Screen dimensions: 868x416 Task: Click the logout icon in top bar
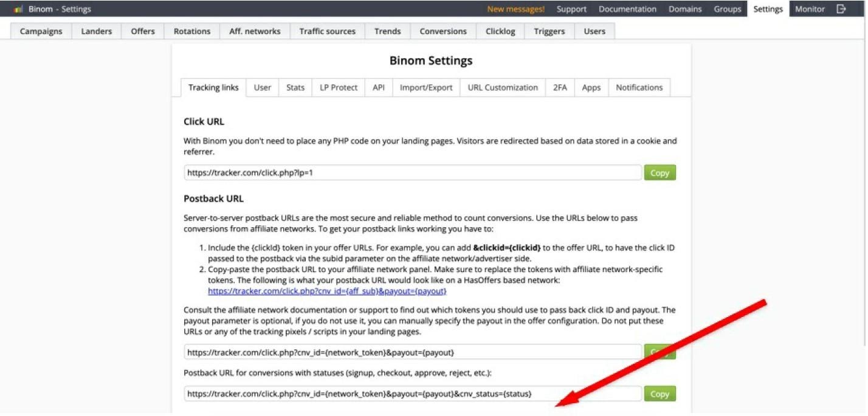[841, 9]
